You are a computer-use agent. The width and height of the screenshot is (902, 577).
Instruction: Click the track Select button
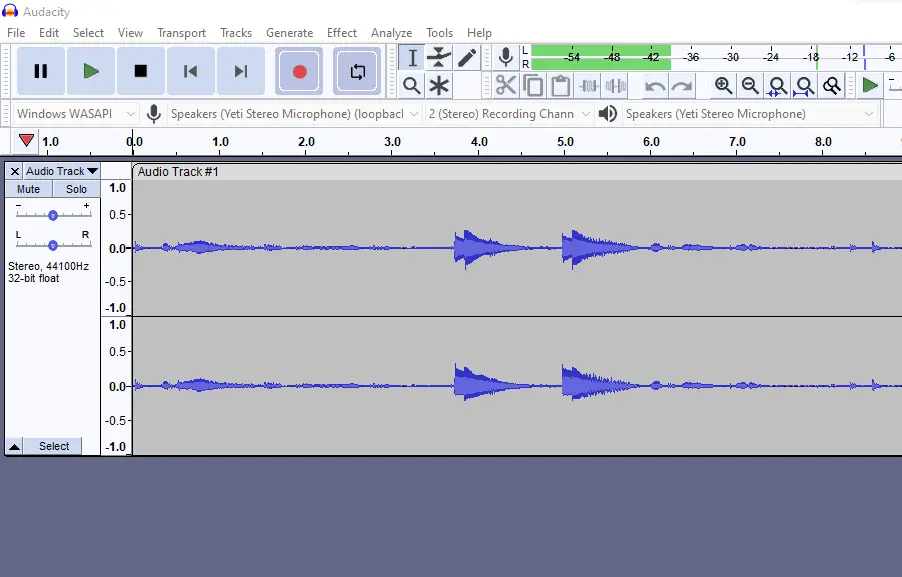[54, 446]
